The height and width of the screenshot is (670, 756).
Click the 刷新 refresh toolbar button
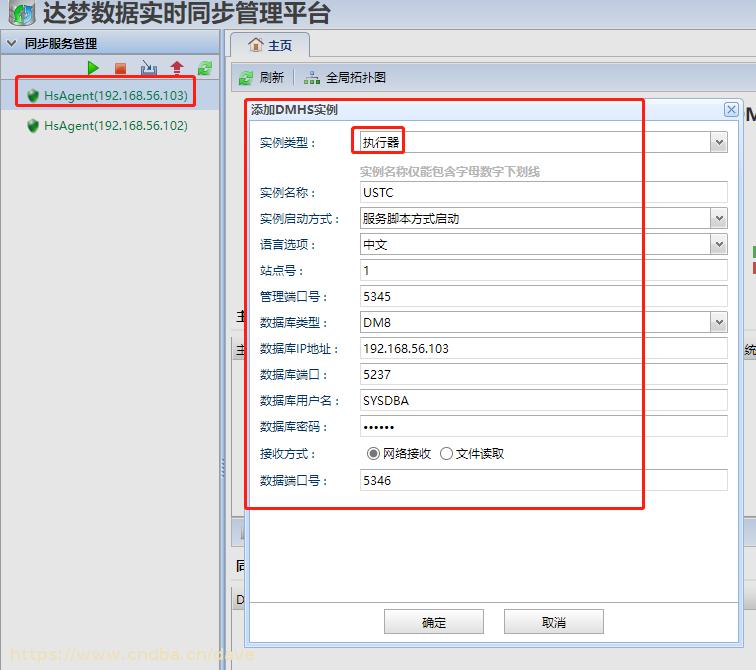tap(261, 78)
